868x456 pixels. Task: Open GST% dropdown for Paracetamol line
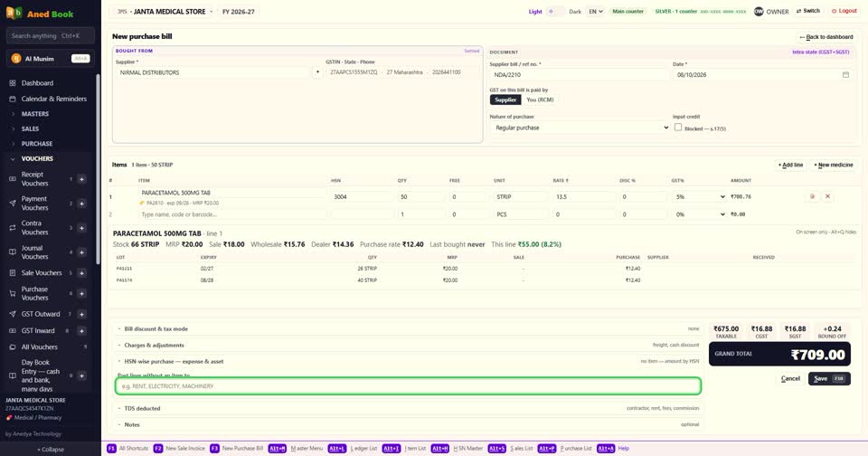700,196
